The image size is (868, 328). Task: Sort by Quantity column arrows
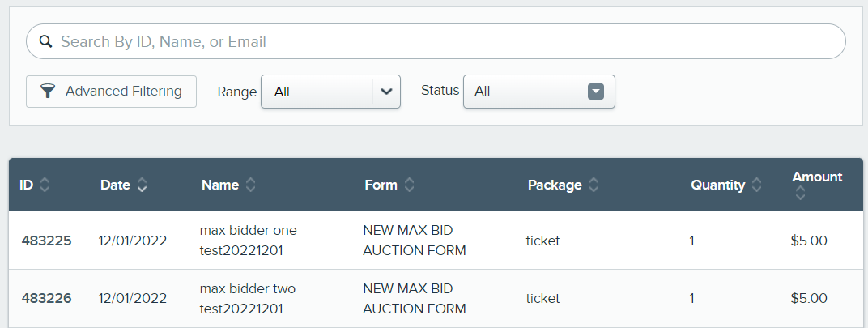click(757, 185)
